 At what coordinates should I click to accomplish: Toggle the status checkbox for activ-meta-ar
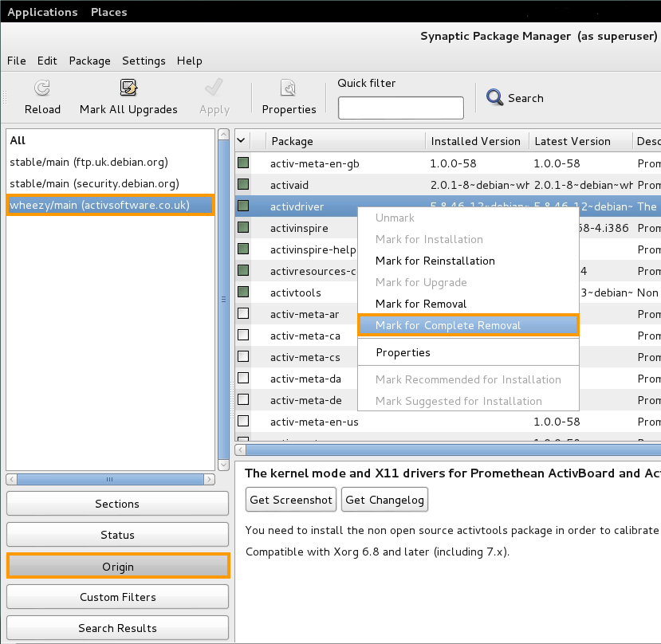[x=243, y=314]
